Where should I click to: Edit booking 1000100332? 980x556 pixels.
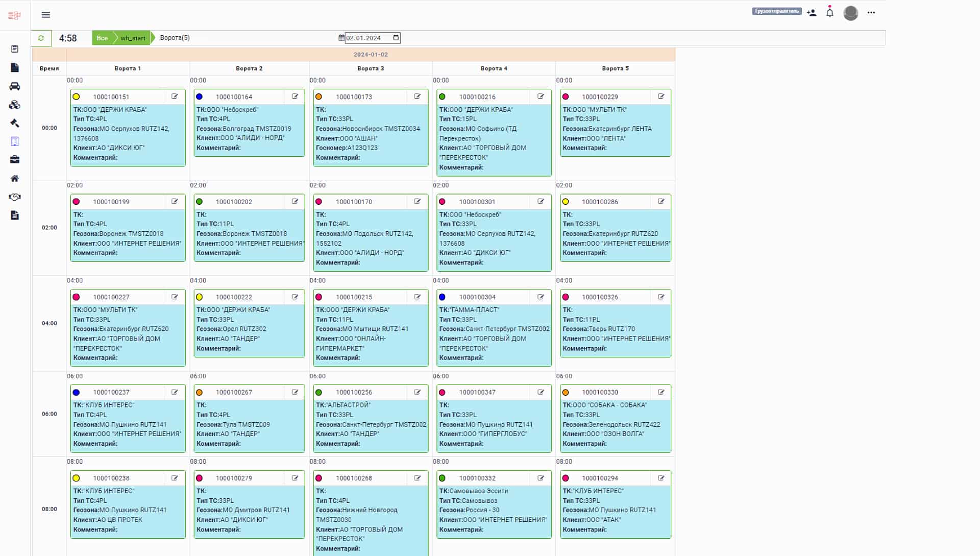click(541, 478)
